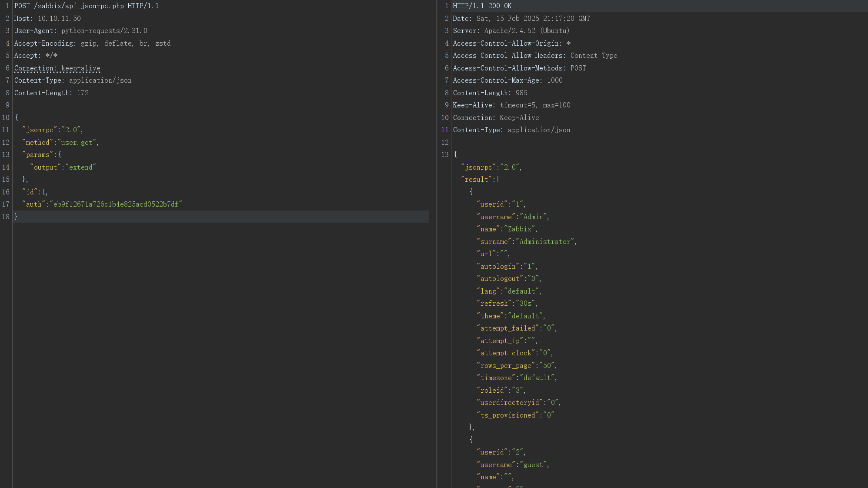Click the "attempt_clock":"0" field
This screenshot has width=868, height=488.
(515, 353)
